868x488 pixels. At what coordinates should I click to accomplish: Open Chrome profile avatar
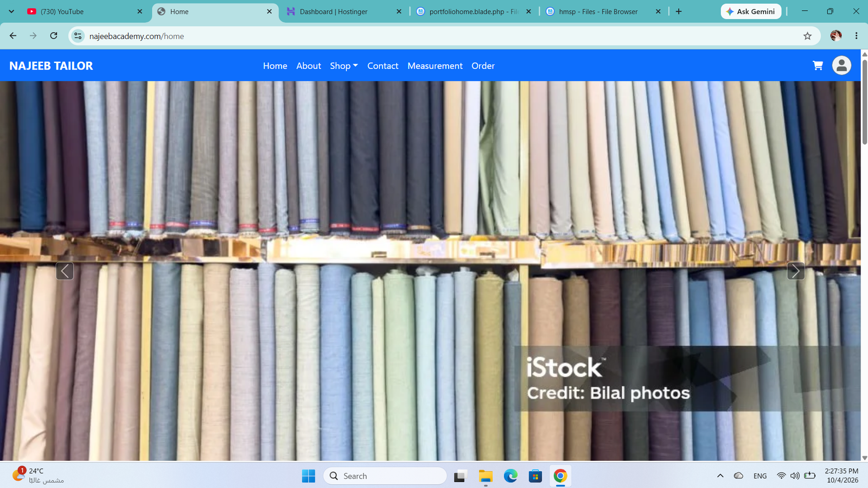pyautogui.click(x=836, y=36)
